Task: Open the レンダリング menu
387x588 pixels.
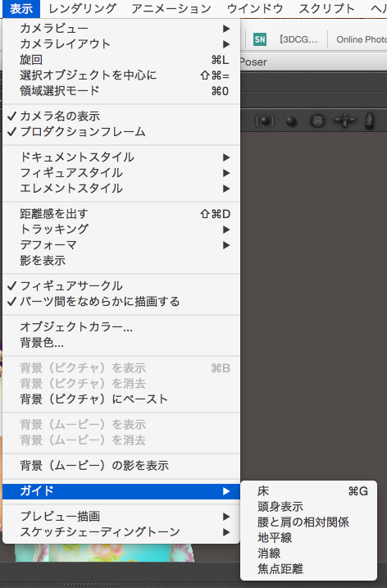Action: point(83,9)
